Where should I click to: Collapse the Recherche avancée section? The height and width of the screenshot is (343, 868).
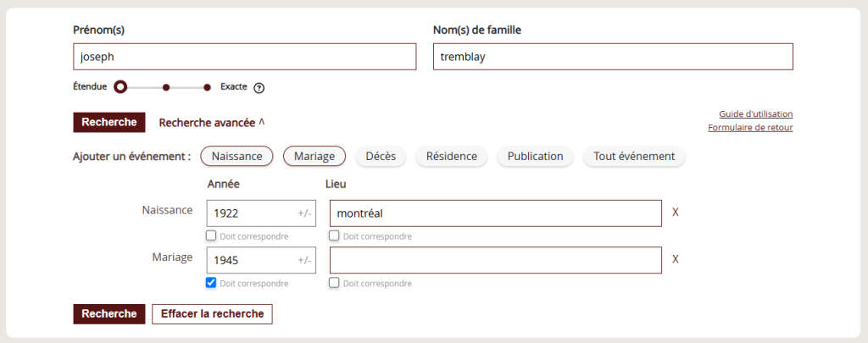(211, 122)
